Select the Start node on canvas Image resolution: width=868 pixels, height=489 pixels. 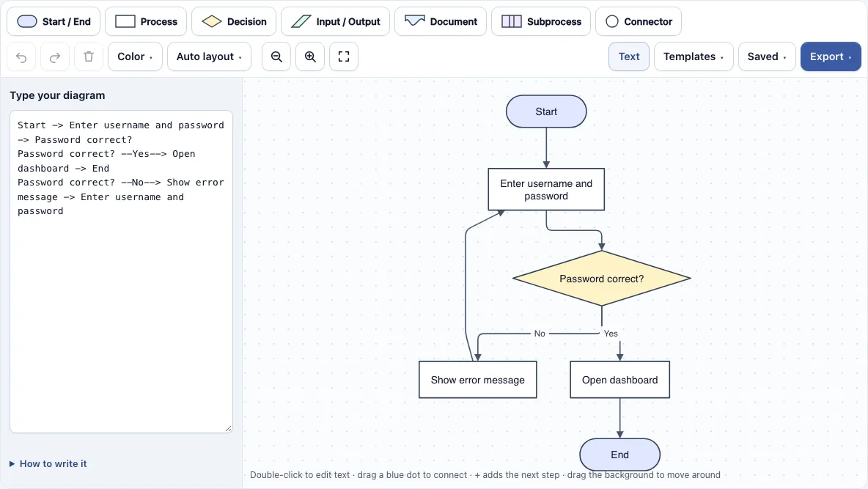(546, 111)
